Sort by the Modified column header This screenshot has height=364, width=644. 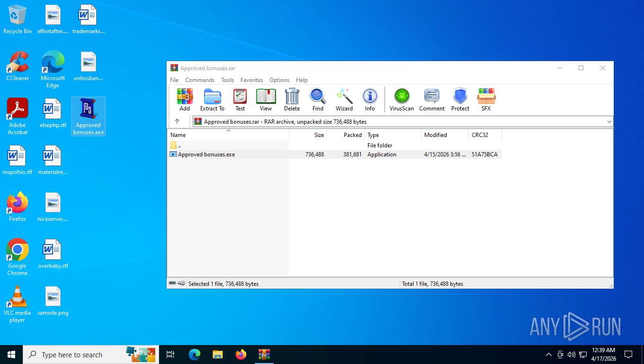click(445, 135)
